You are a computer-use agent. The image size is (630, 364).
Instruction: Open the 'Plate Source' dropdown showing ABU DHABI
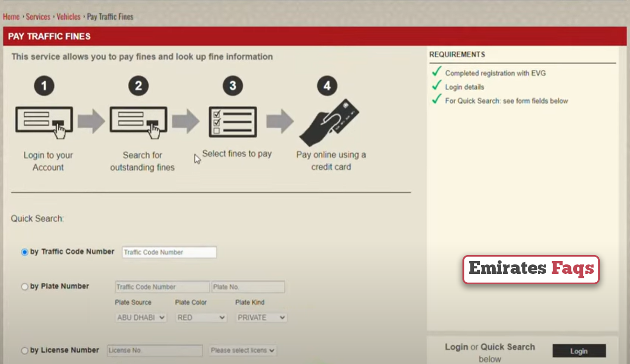(141, 317)
